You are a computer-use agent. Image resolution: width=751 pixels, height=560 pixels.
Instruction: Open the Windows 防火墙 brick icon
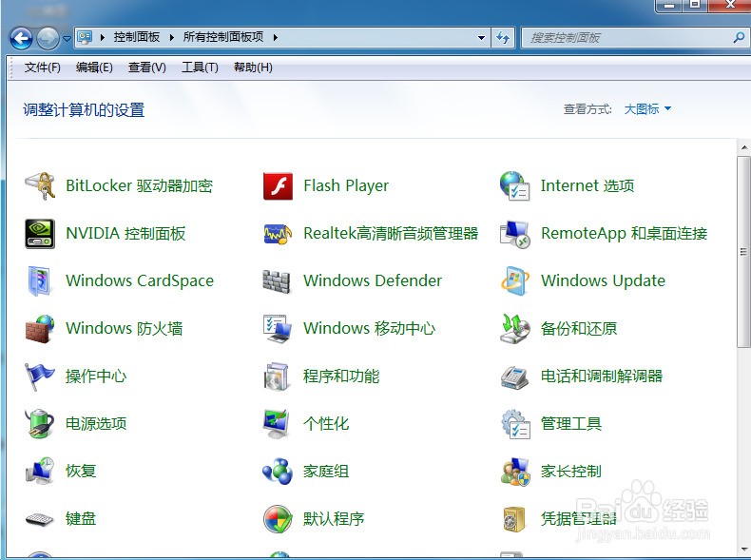(40, 329)
